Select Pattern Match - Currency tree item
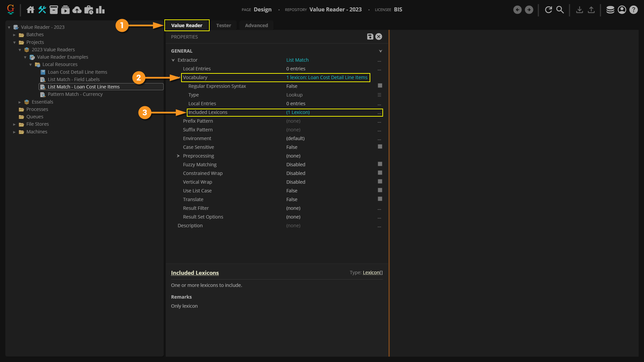The height and width of the screenshot is (362, 644). [x=75, y=94]
